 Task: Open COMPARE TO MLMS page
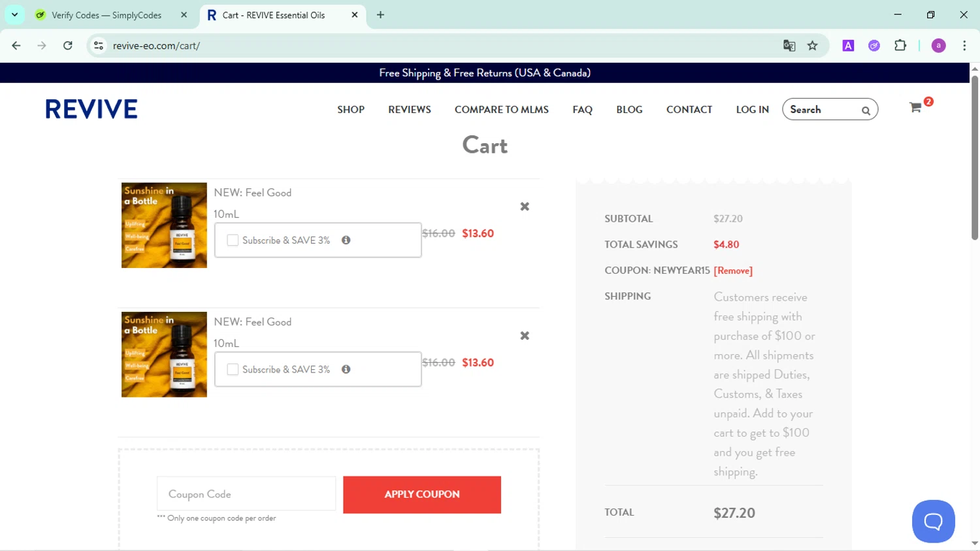coord(502,110)
